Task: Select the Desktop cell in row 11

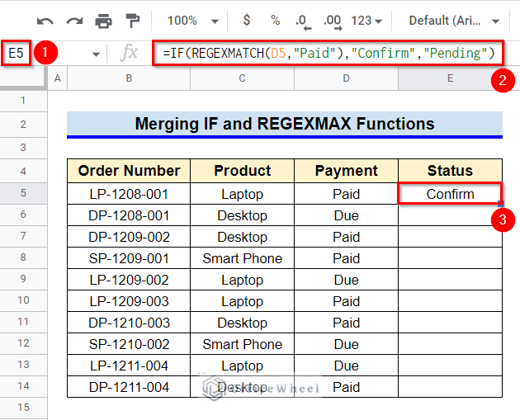Action: 242,323
